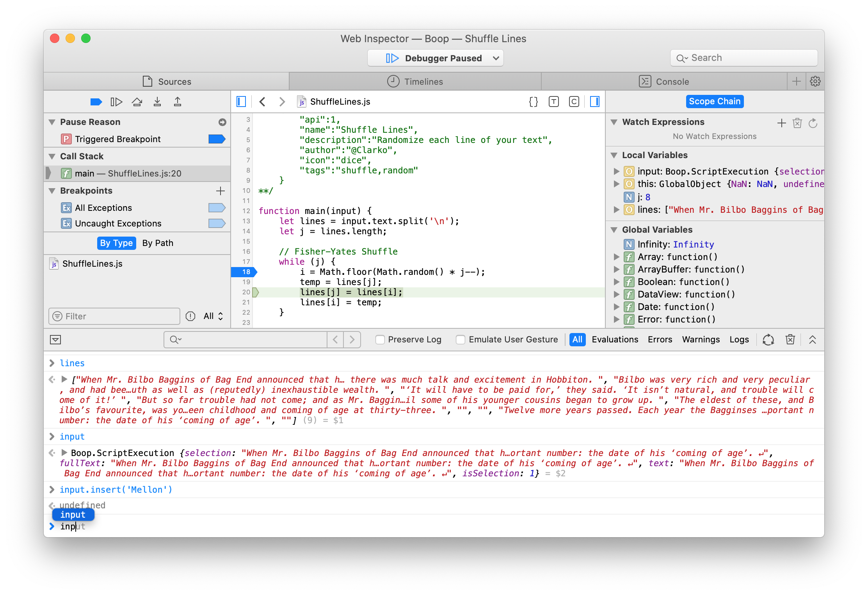Enable the Preserve Log checkbox
The image size is (868, 595).
[x=380, y=340]
